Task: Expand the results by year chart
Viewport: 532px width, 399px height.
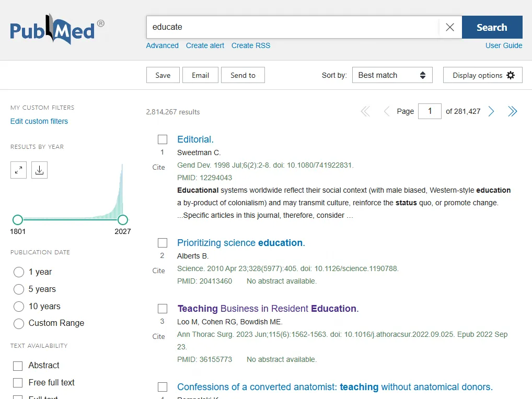Action: (18, 170)
